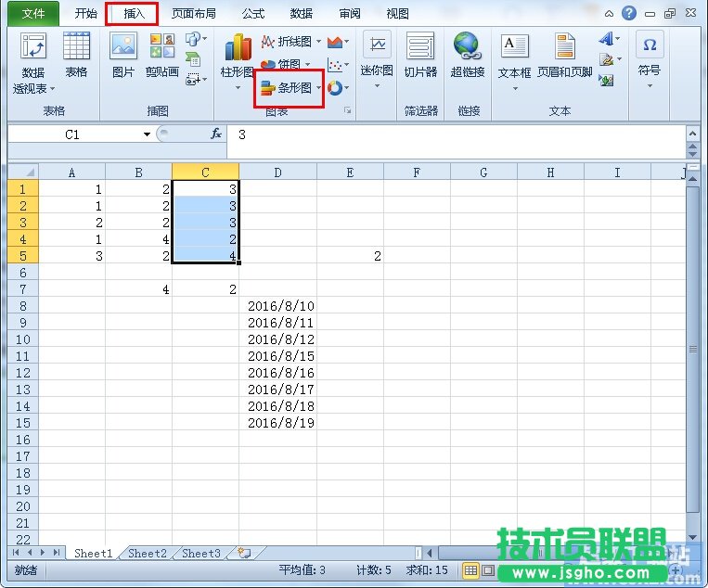Open the 文件 (File) tab
The width and height of the screenshot is (708, 588).
33,14
